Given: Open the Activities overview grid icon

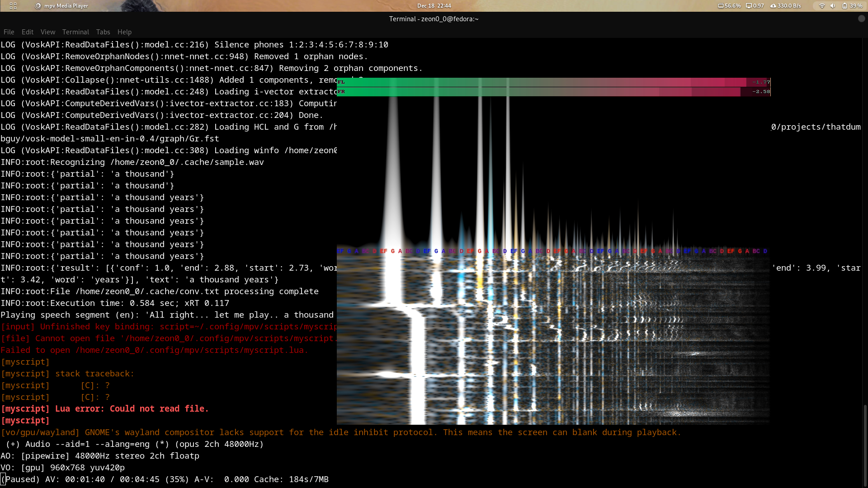Looking at the screenshot, I should pos(13,6).
